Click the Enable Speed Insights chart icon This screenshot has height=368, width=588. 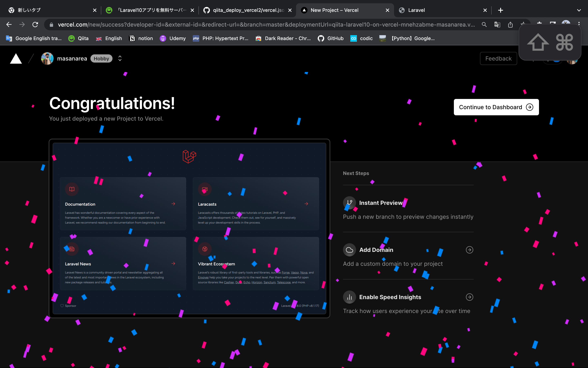349,297
